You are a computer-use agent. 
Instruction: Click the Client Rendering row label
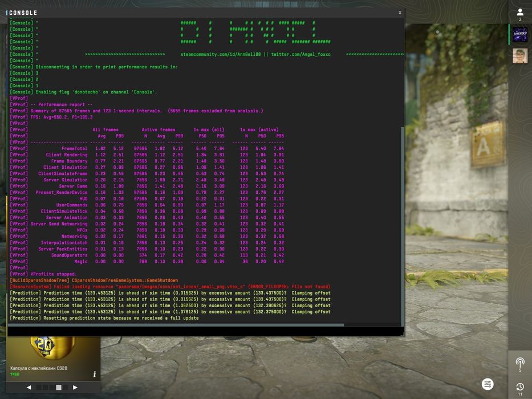[67, 154]
